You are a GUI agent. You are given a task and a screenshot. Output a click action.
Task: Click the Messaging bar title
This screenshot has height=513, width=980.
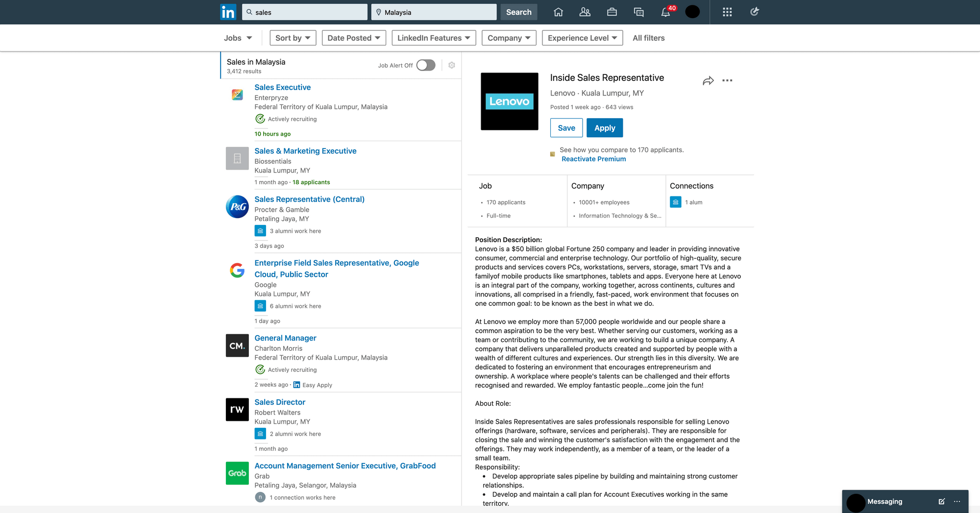click(x=885, y=501)
